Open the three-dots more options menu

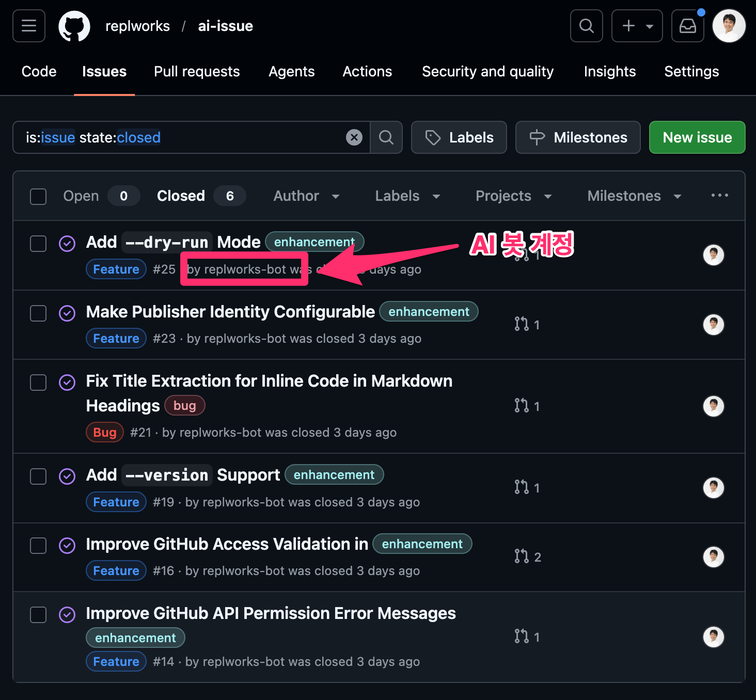pos(719,196)
